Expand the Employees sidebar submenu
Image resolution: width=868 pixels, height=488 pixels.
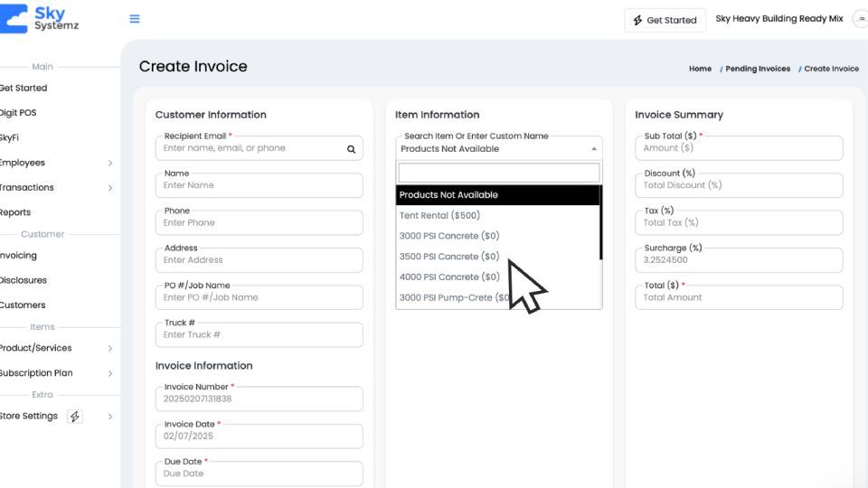110,164
